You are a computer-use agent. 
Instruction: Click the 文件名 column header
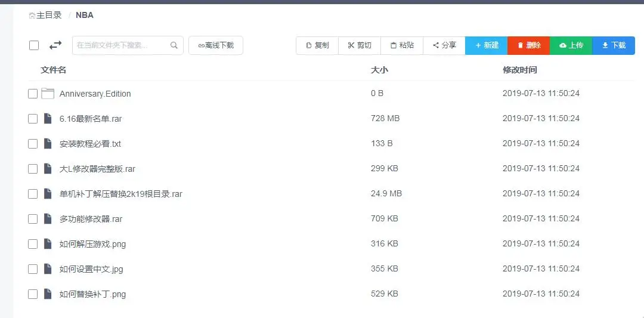coord(54,70)
